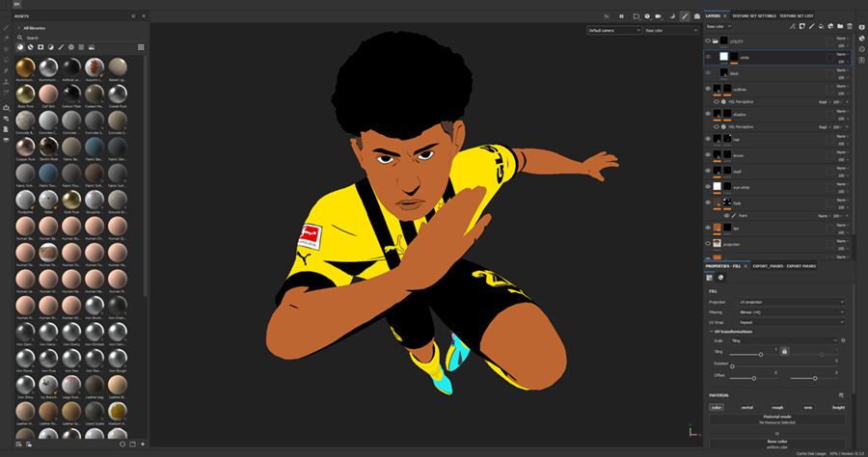Toggle the metal material channel button
Image resolution: width=868 pixels, height=457 pixels.
click(x=746, y=407)
